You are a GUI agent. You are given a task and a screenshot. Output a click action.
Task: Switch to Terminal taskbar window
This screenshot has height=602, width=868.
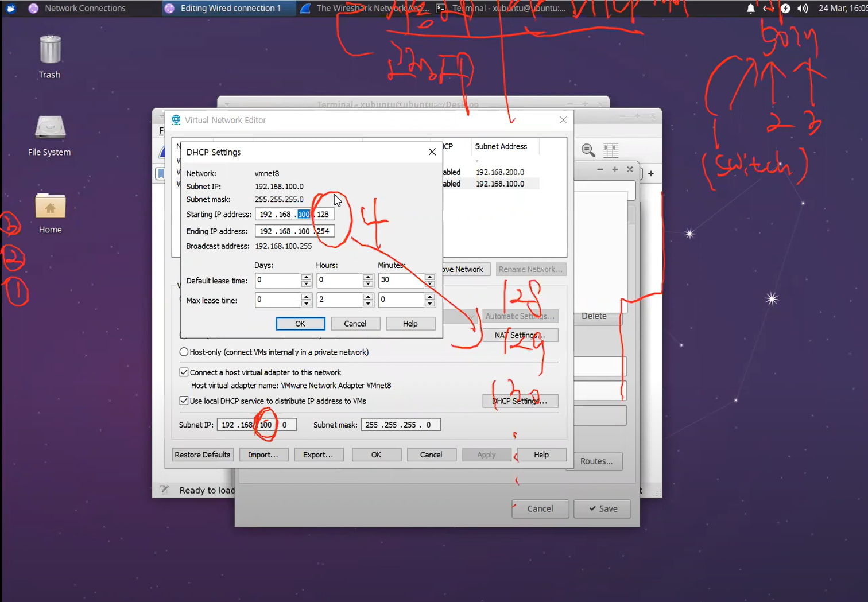501,8
